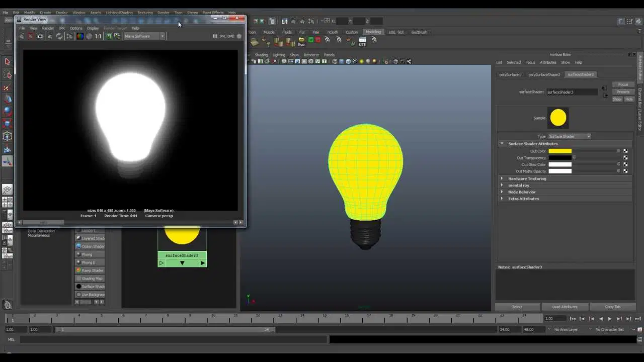Click the surfaceShader name input field
This screenshot has width=644, height=362.
(x=572, y=92)
